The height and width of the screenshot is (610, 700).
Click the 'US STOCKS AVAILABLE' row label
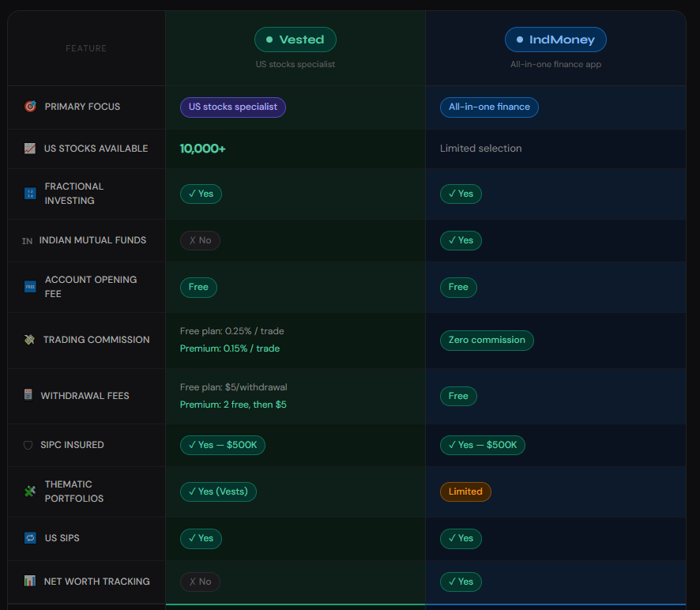tap(96, 149)
